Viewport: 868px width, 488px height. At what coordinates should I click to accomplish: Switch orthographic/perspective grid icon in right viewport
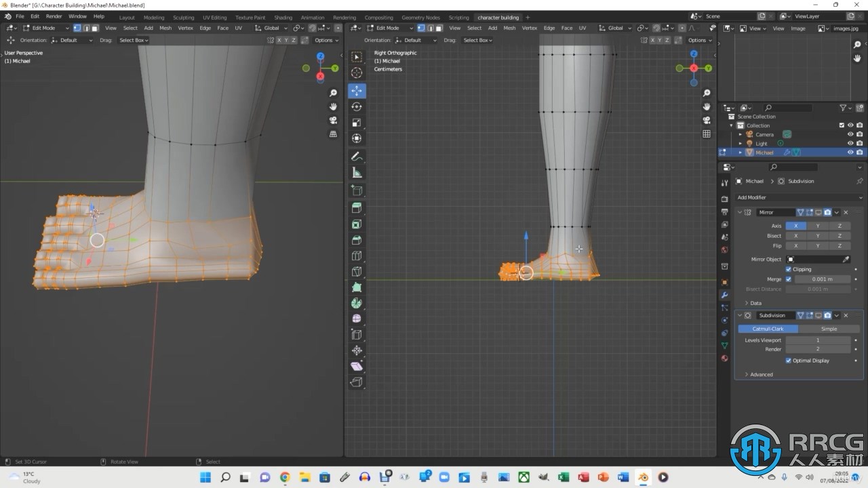(x=707, y=134)
